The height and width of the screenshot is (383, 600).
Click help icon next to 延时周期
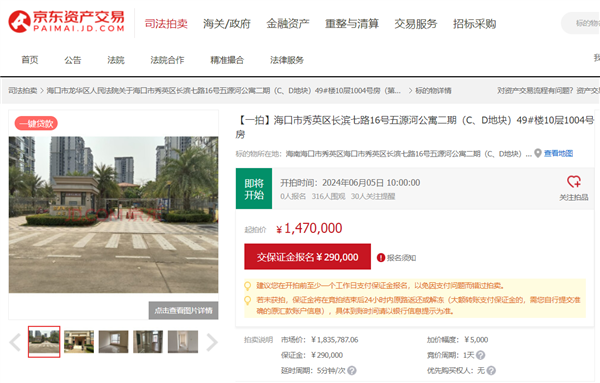point(352,370)
